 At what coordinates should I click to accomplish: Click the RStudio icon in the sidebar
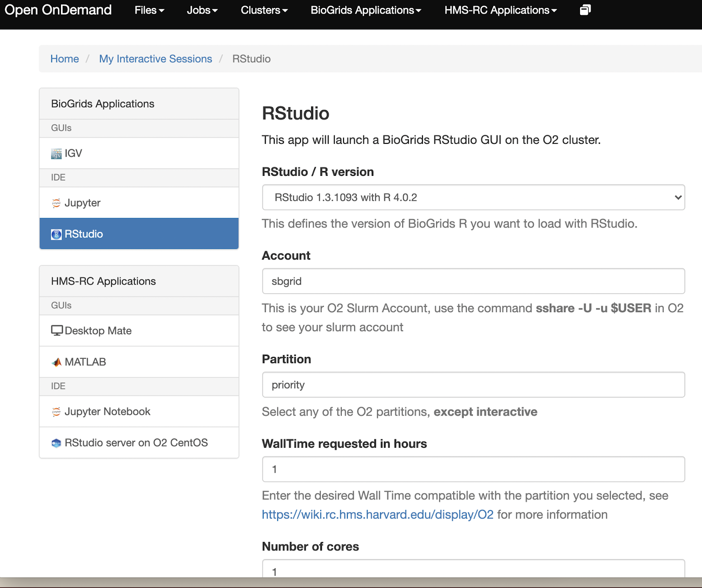[56, 234]
